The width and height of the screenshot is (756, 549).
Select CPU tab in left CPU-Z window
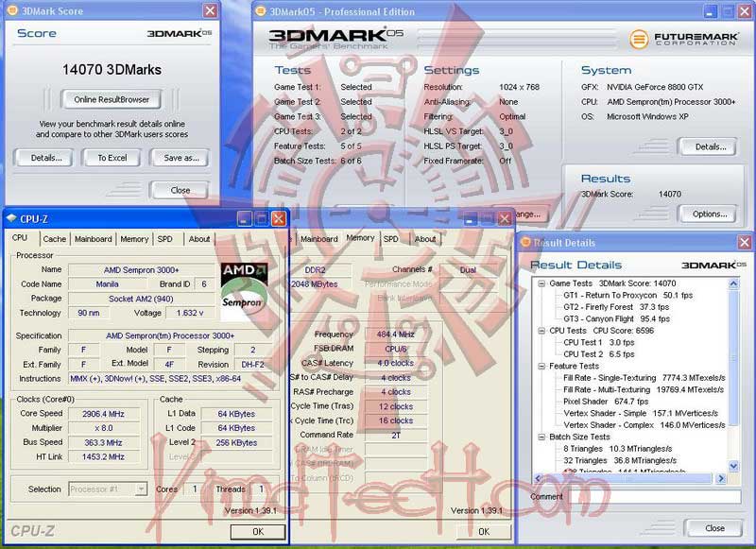pos(20,237)
